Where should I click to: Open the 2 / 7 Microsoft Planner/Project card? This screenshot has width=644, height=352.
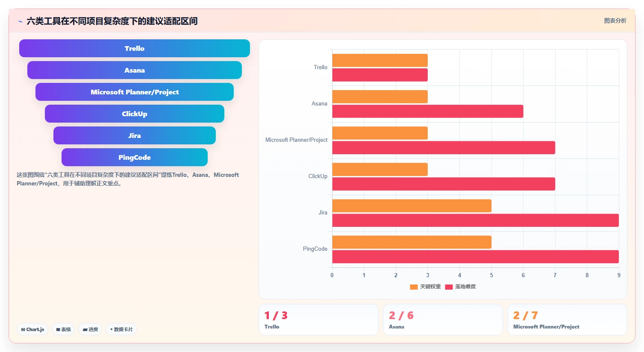567,320
